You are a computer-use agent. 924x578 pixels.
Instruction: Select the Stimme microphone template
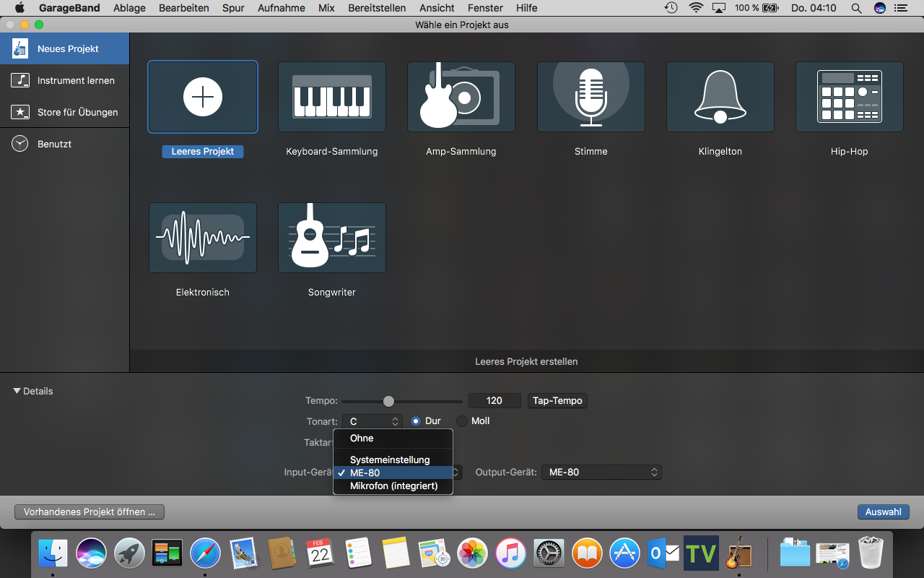click(x=591, y=97)
